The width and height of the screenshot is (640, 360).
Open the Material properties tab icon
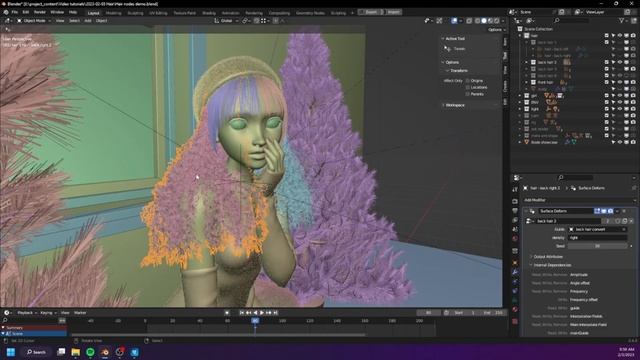(515, 310)
